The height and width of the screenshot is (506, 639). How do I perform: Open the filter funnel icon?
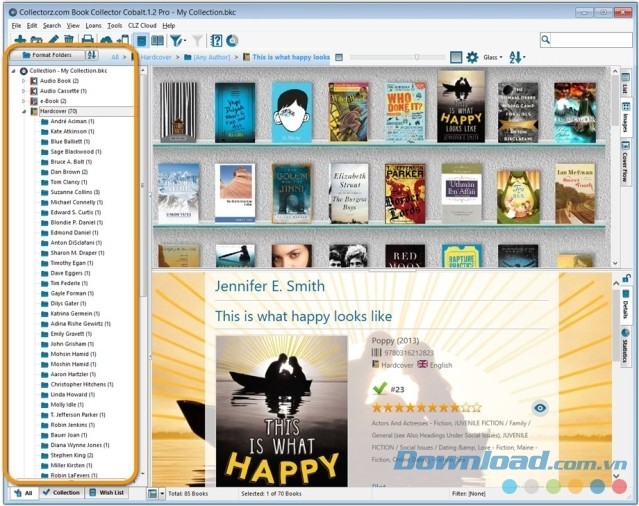tap(176, 40)
